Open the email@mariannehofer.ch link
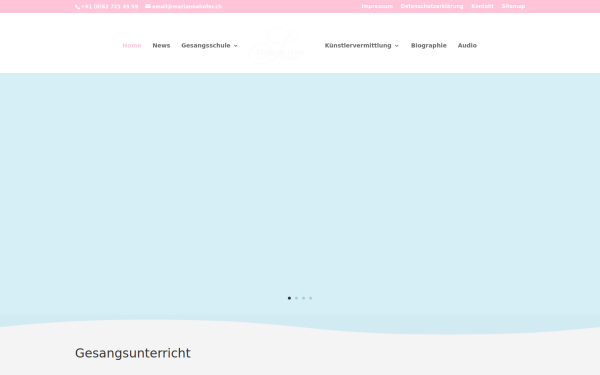 pos(187,7)
